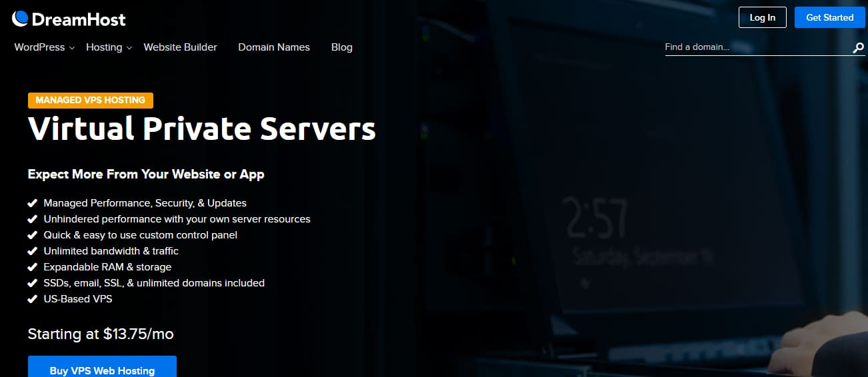Screen dimensions: 868x377
Task: Click checkmark beside US-Based VPS
Action: click(32, 299)
